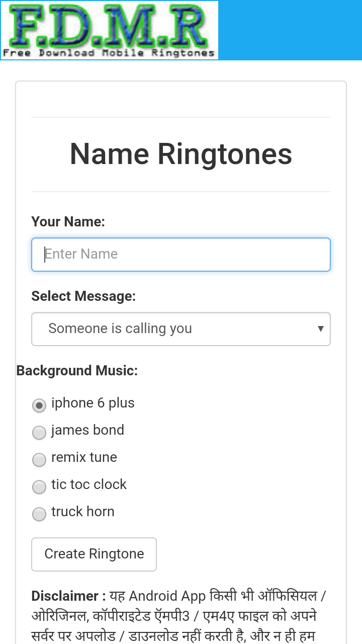Enable the truck horn radio button

(39, 514)
